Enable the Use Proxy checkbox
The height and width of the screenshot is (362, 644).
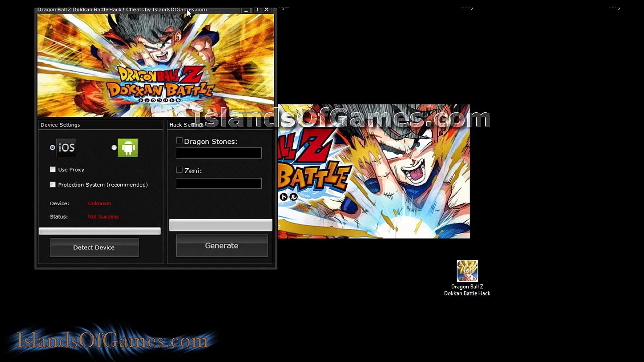(53, 169)
